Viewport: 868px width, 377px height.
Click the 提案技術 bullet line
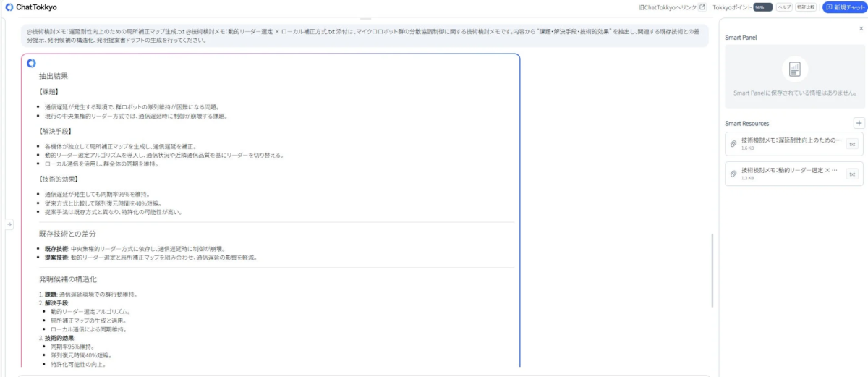[x=151, y=258]
